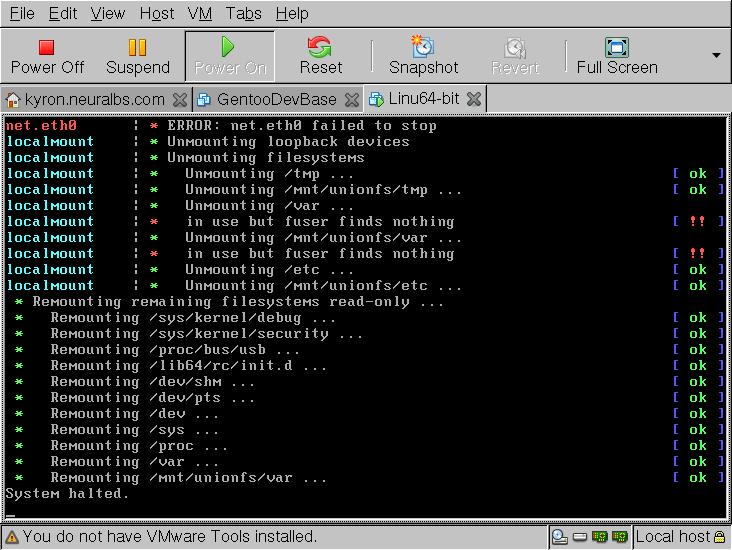Open the Tabs menu
Viewport: 732px width, 550px height.
243,13
